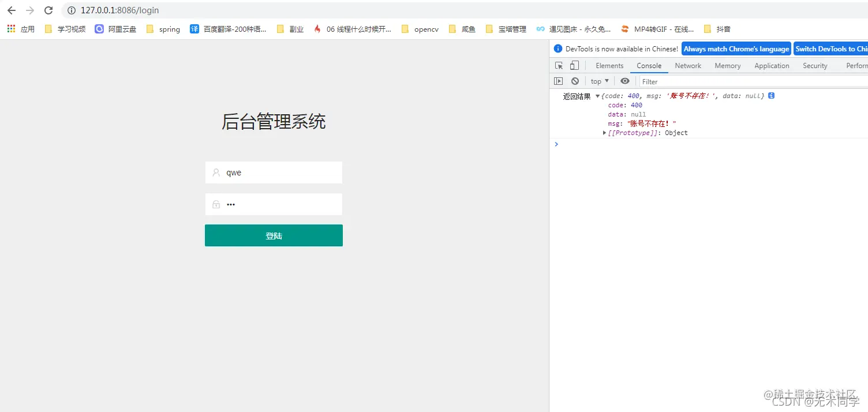Collapse the 返回结果 object output
868x412 pixels.
pos(597,96)
